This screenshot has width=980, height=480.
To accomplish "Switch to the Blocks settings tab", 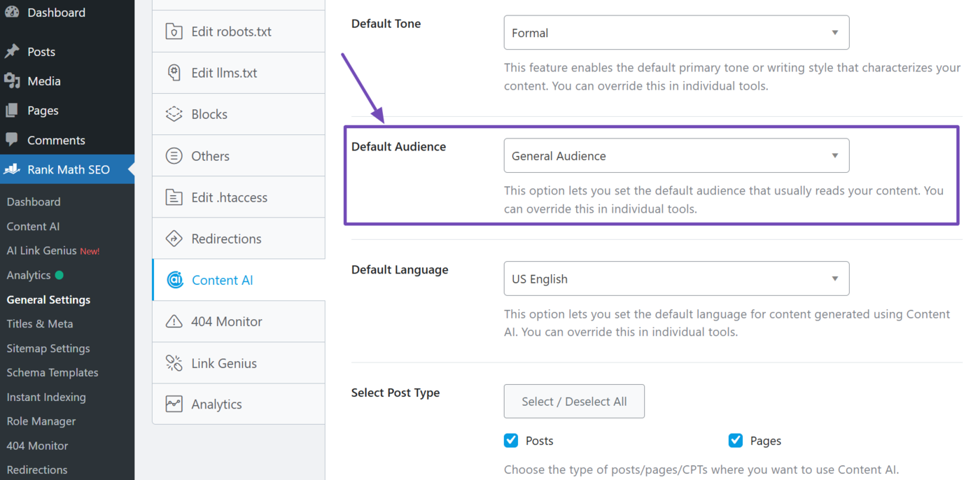I will [239, 114].
